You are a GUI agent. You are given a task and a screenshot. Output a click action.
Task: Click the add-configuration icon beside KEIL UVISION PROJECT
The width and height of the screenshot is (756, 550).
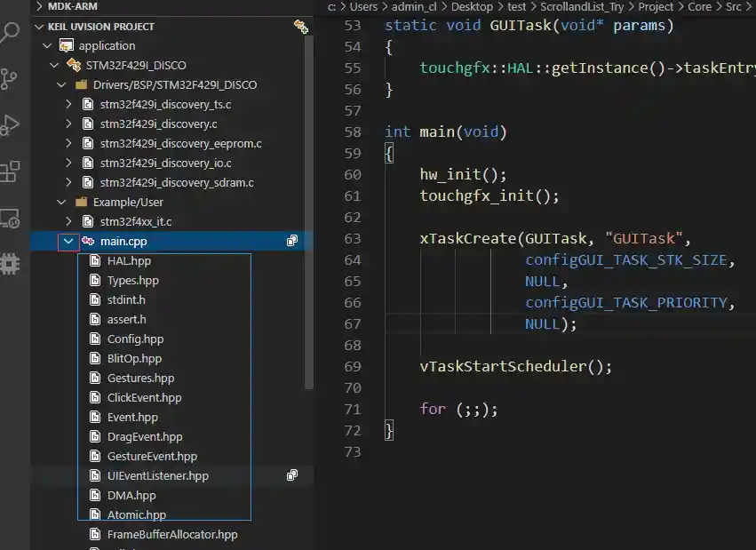(301, 27)
